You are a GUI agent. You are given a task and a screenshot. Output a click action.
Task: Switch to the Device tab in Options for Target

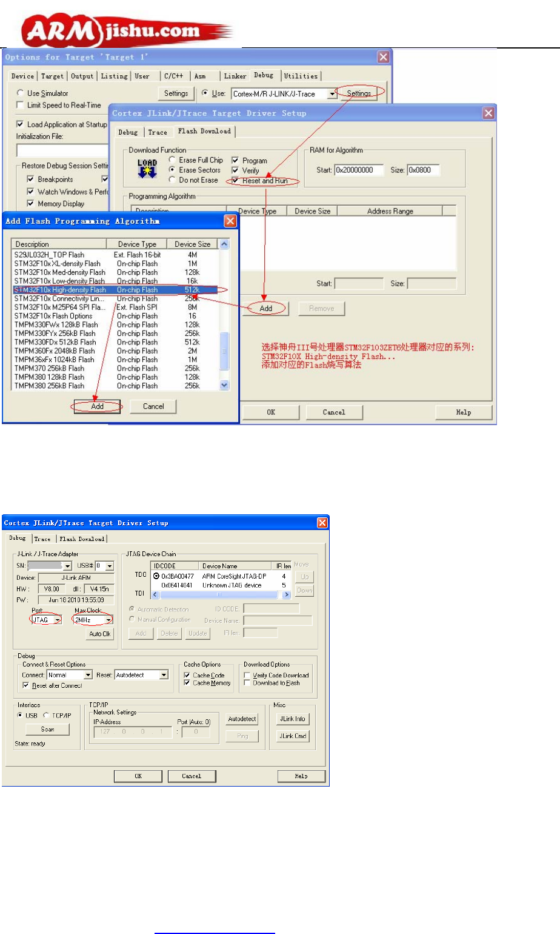pyautogui.click(x=23, y=76)
